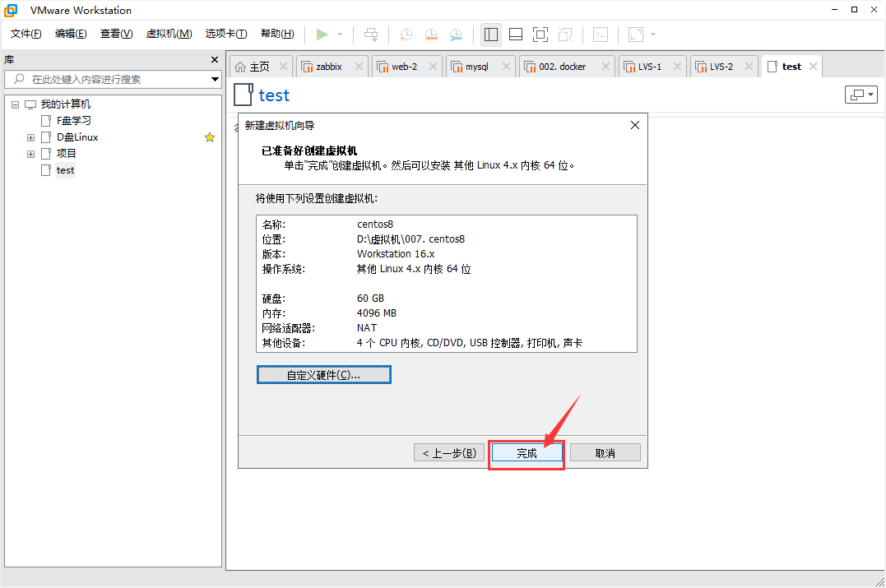Click the Unity mode toolbar icon
Screen dimensions: 886x588
point(565,35)
